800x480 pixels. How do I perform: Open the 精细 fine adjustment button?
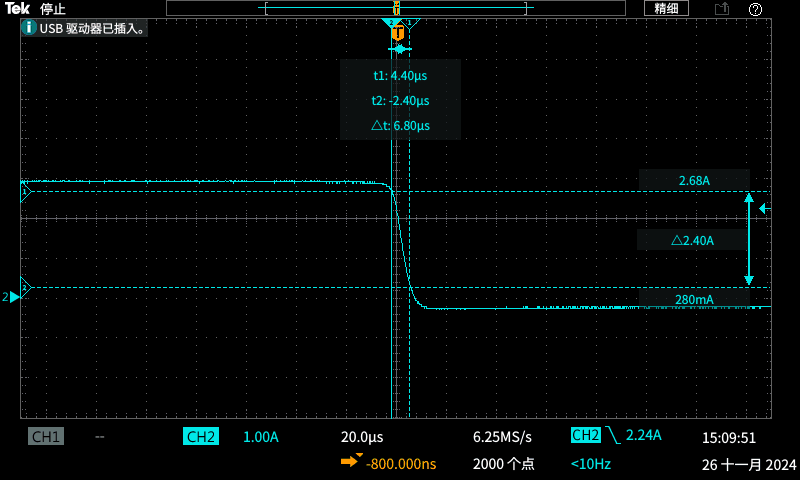666,8
